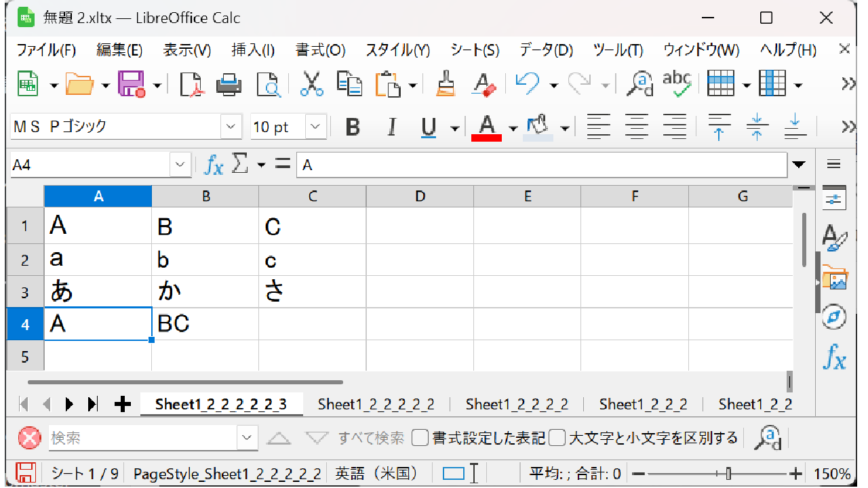Open the ファイル(F) menu
The width and height of the screenshot is (868, 488).
46,50
